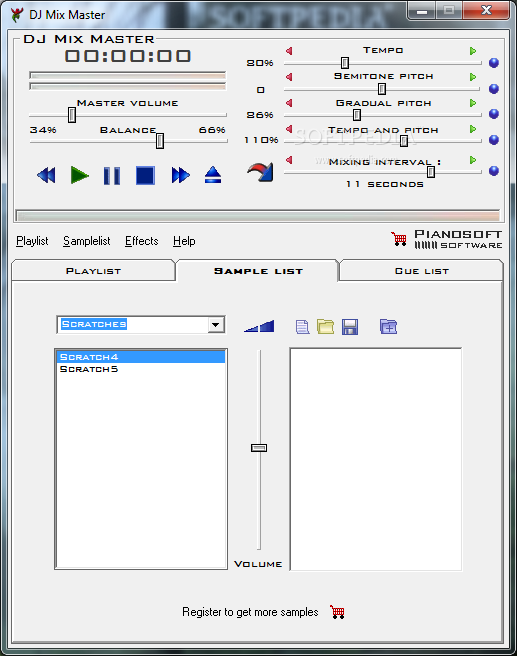The image size is (517, 656).
Task: Click the vertical sample Volume slider handle
Action: click(259, 448)
